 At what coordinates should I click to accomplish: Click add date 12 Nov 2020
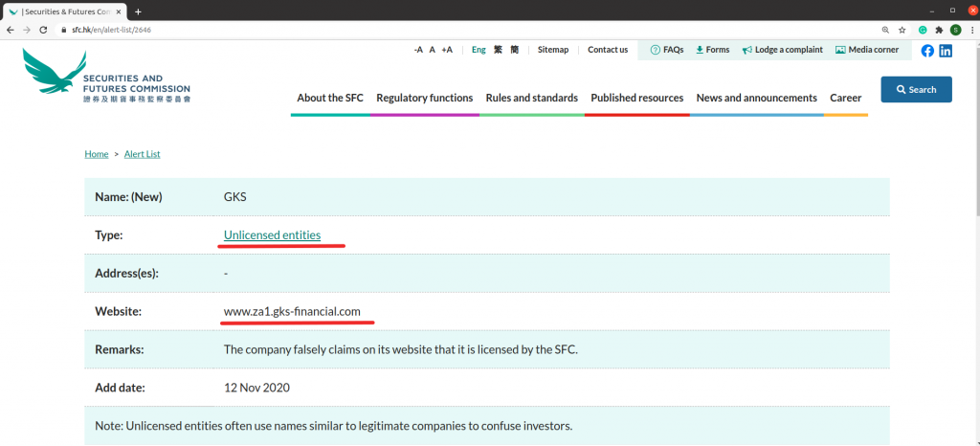[256, 388]
